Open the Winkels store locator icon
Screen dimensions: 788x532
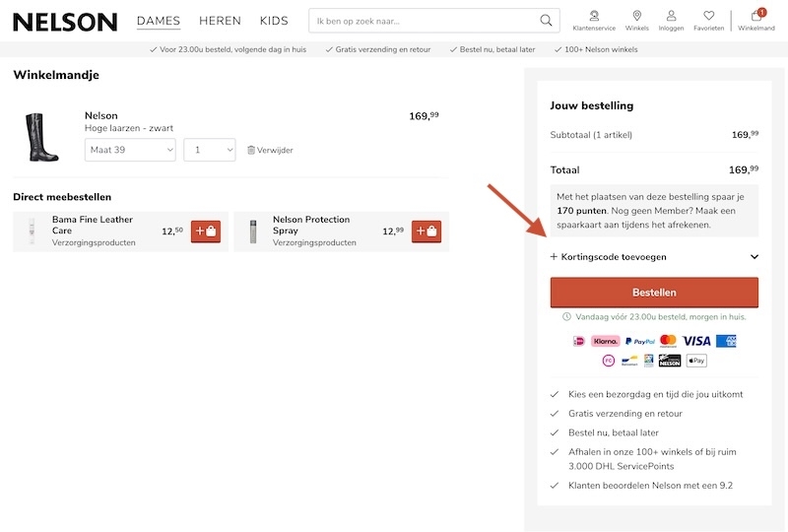point(636,17)
